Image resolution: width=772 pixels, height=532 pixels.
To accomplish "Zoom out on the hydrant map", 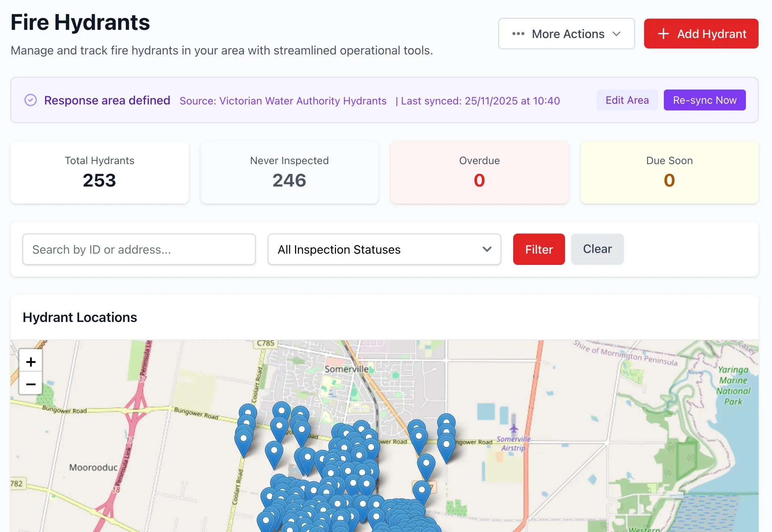I will point(31,383).
